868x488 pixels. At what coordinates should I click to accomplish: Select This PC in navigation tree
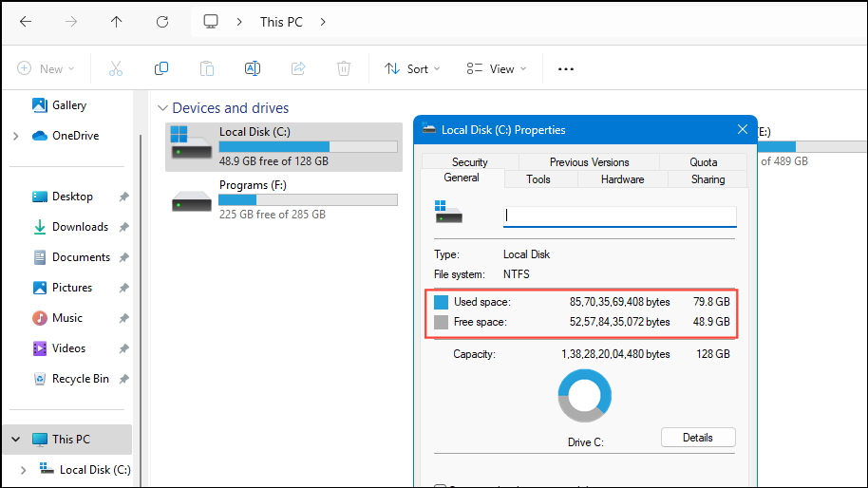(x=67, y=440)
